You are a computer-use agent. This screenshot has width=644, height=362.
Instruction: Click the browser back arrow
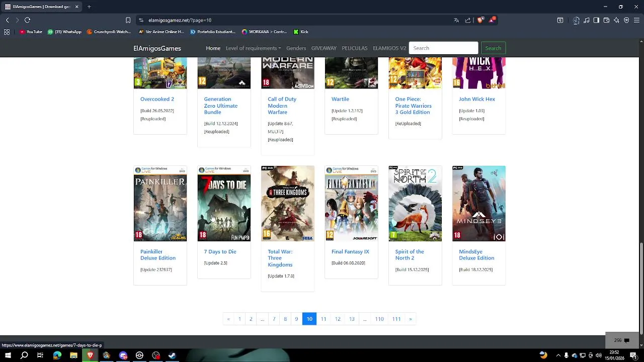point(7,20)
